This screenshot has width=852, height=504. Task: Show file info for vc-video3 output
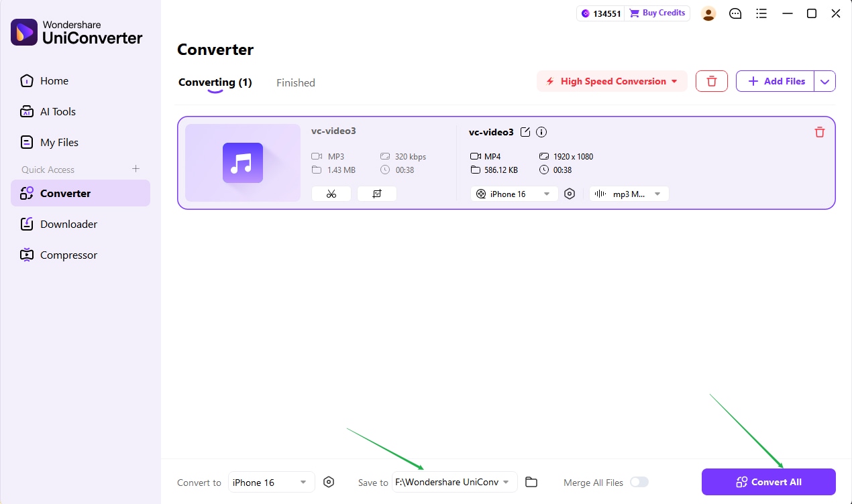(x=541, y=132)
